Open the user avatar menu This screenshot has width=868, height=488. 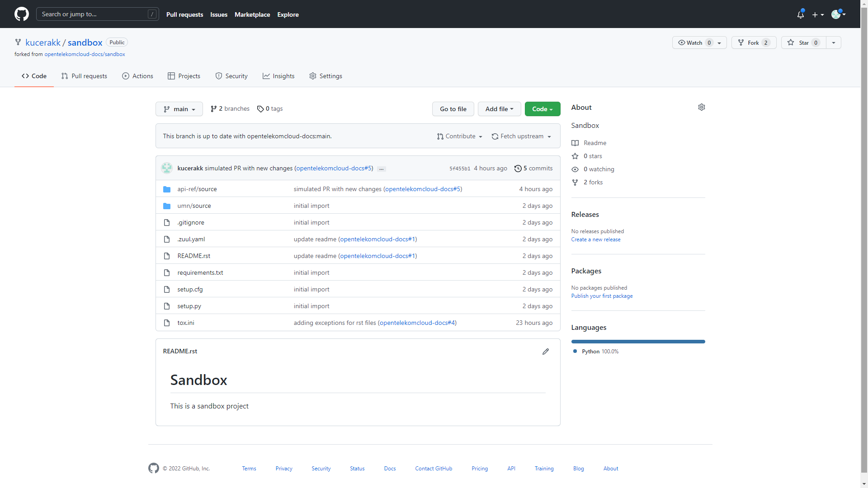click(x=839, y=14)
